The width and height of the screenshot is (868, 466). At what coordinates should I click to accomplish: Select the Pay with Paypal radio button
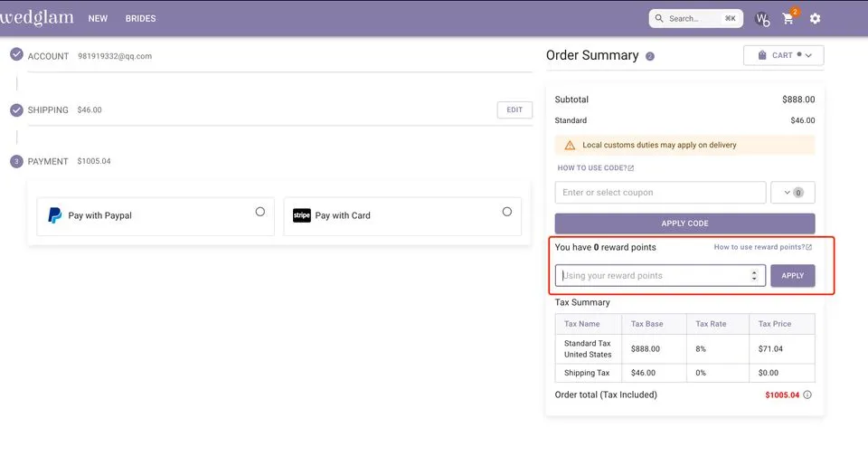[x=260, y=212]
